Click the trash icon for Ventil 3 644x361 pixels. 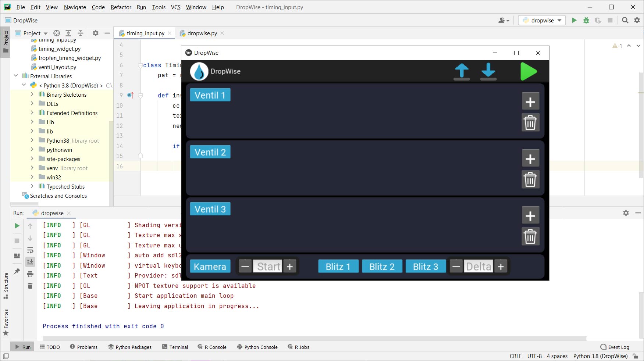tap(530, 237)
